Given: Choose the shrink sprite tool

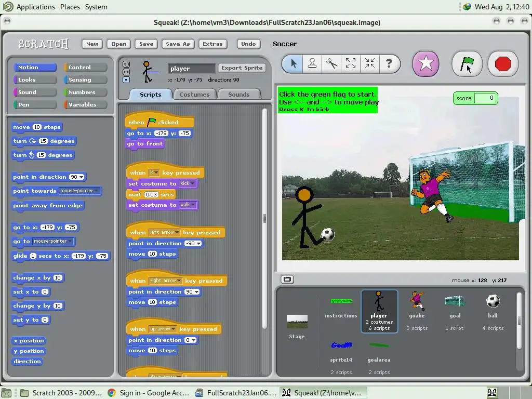Looking at the screenshot, I should 369,63.
